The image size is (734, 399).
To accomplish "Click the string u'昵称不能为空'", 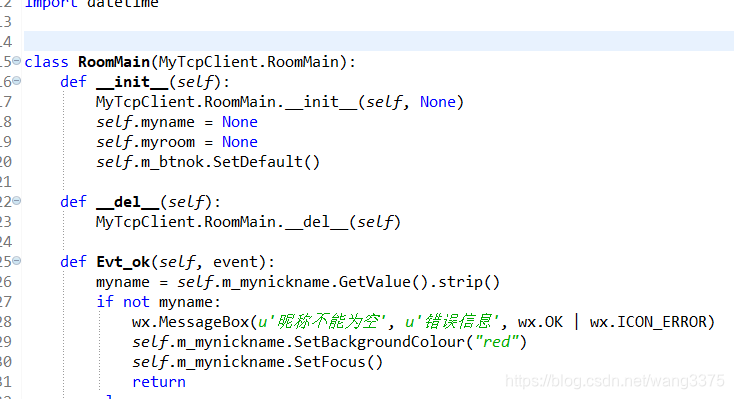I will 322,322.
